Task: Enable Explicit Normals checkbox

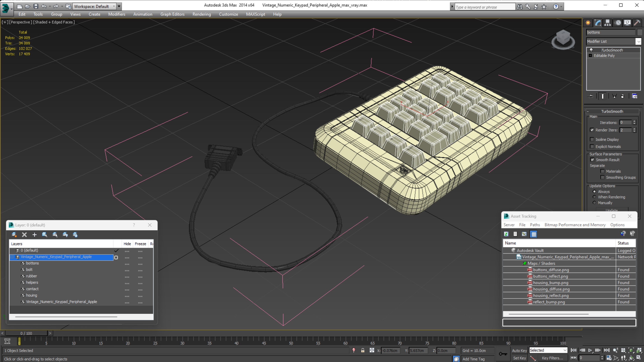Action: [x=592, y=146]
